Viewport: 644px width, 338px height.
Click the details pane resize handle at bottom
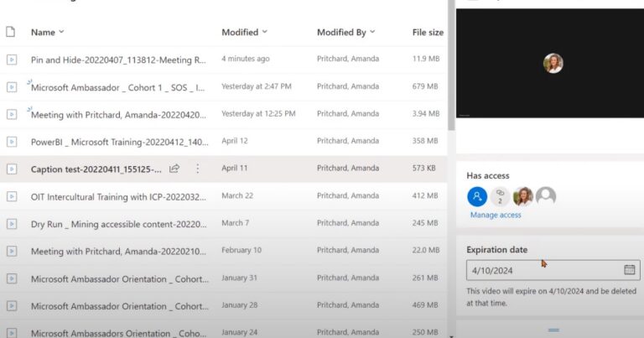553,330
